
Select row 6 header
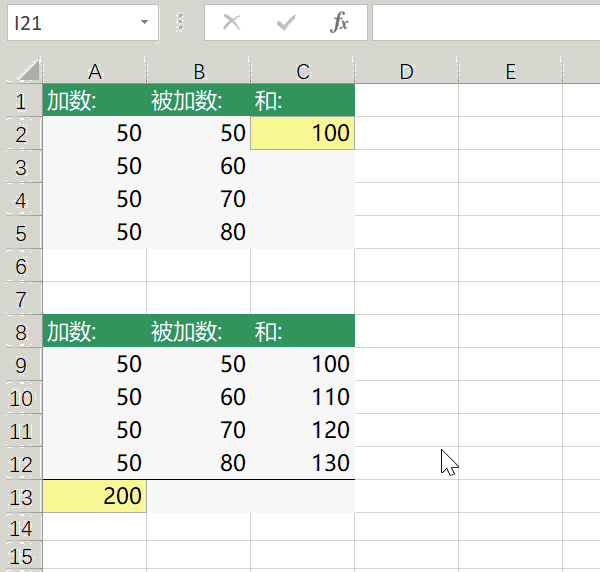pyautogui.click(x=21, y=266)
